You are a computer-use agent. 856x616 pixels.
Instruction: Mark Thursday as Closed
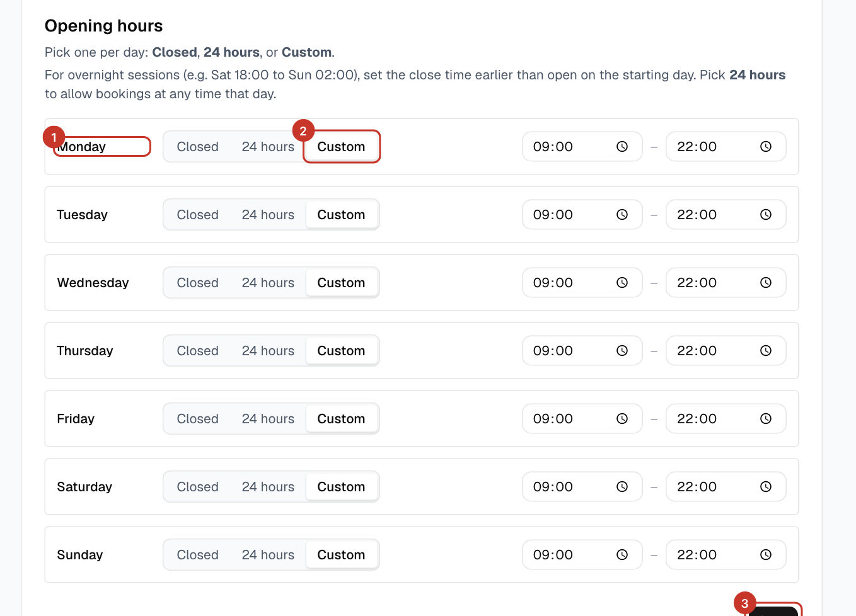[x=198, y=351]
